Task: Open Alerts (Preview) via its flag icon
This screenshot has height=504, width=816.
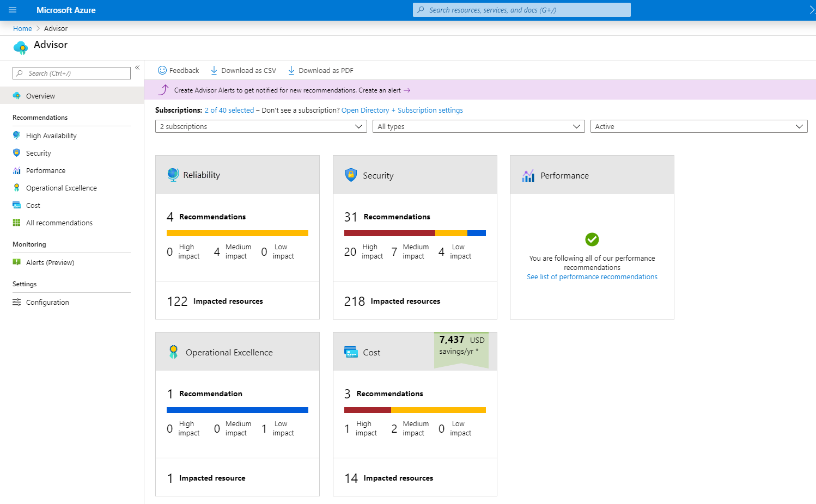Action: pos(16,262)
